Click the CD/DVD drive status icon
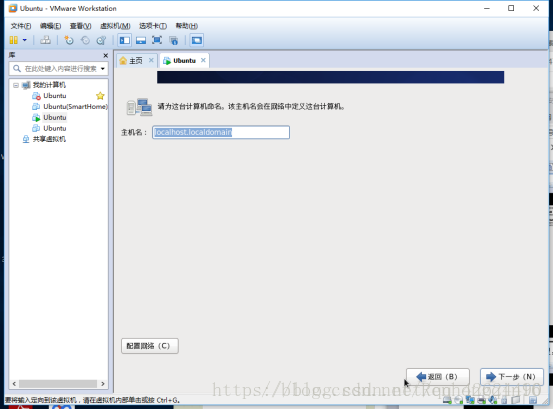This screenshot has height=410, width=553. [x=458, y=400]
